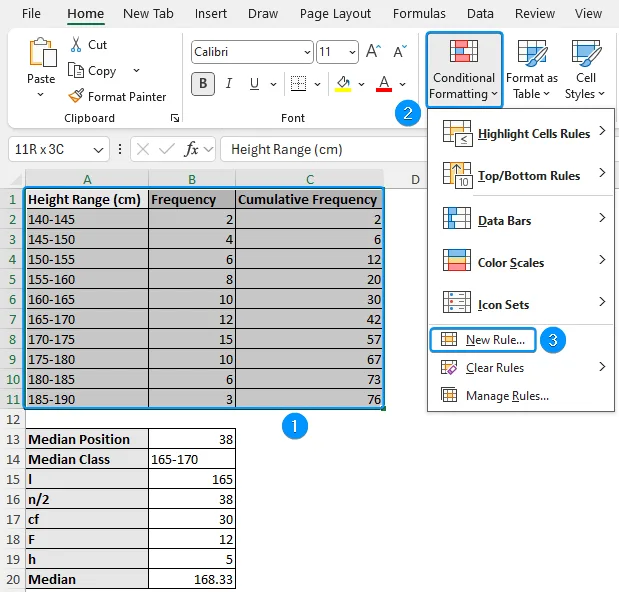
Task: Increase font size with the larger A
Action: click(373, 51)
